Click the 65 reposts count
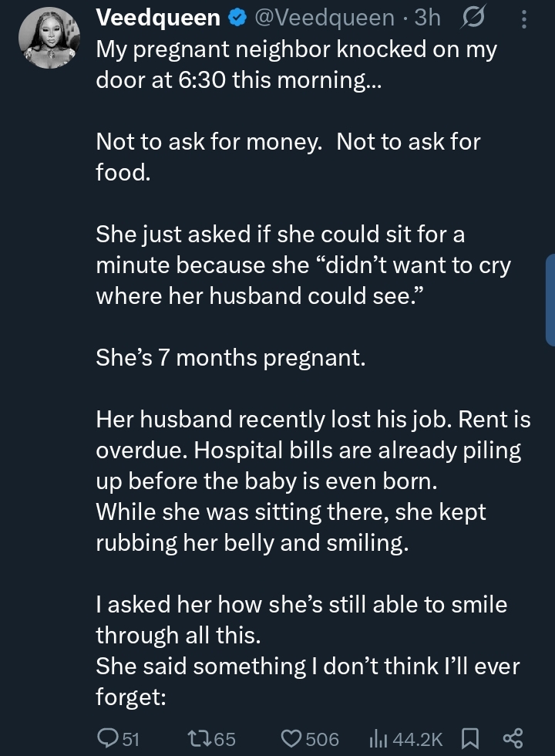Image resolution: width=555 pixels, height=756 pixels. pos(224,739)
